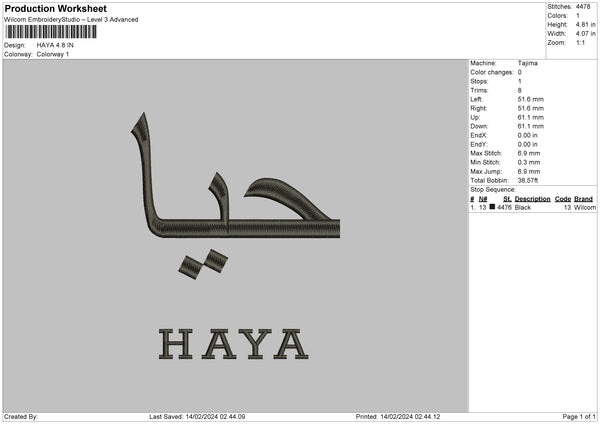Click the Created By label
This screenshot has height=424, width=600.
(x=21, y=417)
